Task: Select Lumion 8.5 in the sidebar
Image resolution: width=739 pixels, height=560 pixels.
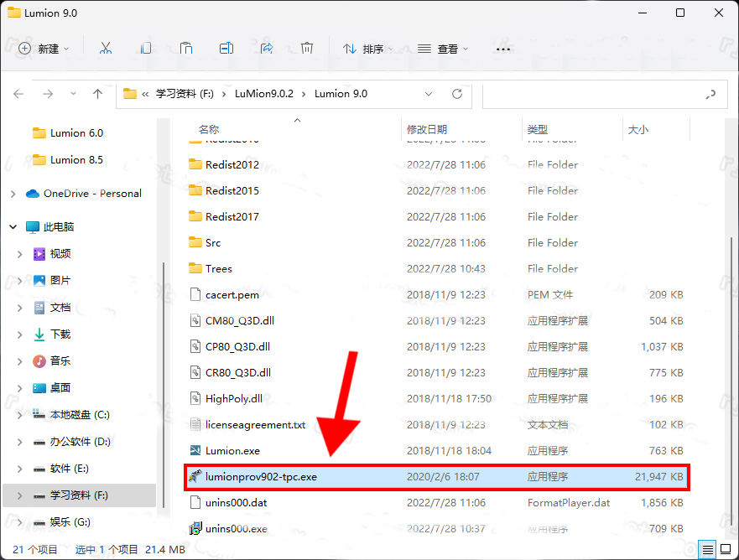Action: [77, 159]
